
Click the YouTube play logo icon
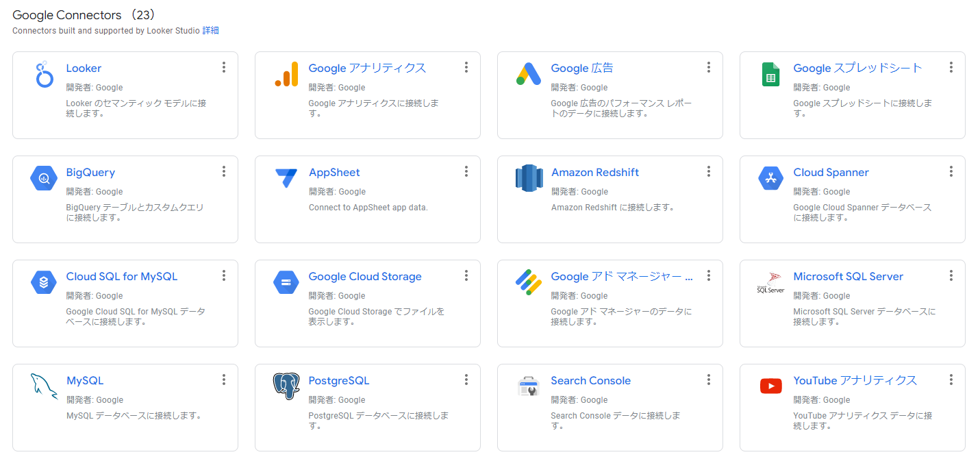(771, 386)
